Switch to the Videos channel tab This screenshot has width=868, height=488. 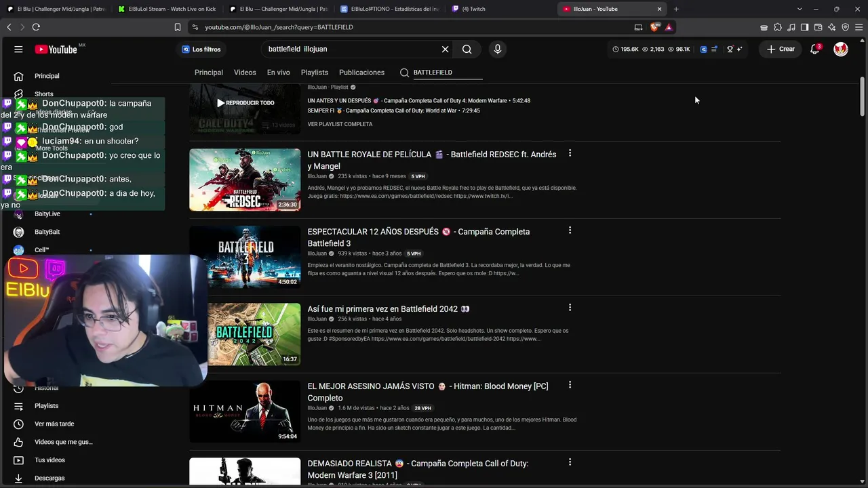[x=245, y=73]
